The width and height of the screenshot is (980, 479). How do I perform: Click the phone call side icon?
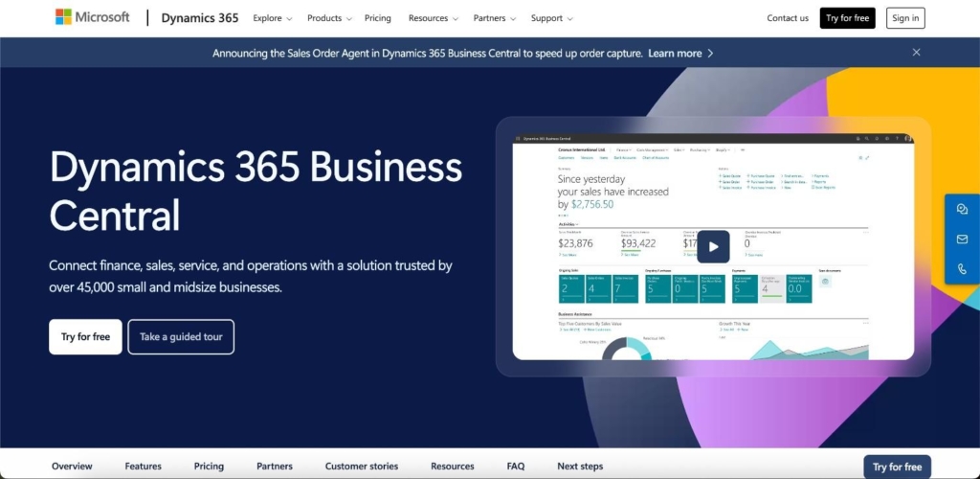(x=962, y=269)
